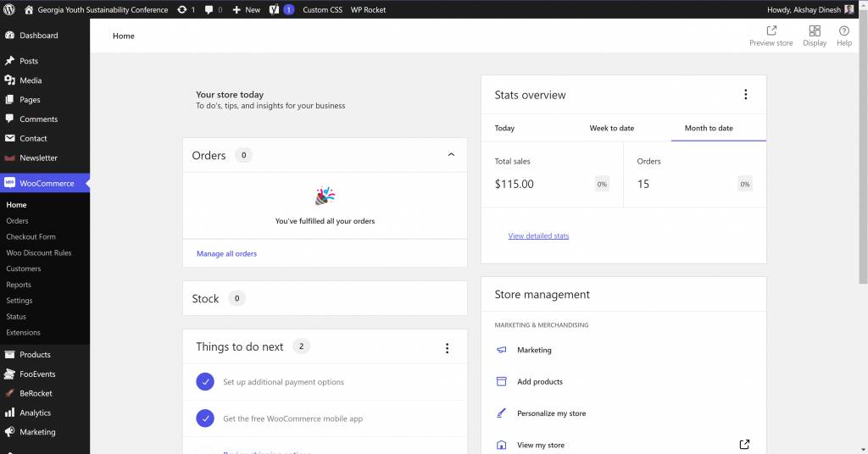
Task: Click the user avatar next to Howdy
Action: 849,9
